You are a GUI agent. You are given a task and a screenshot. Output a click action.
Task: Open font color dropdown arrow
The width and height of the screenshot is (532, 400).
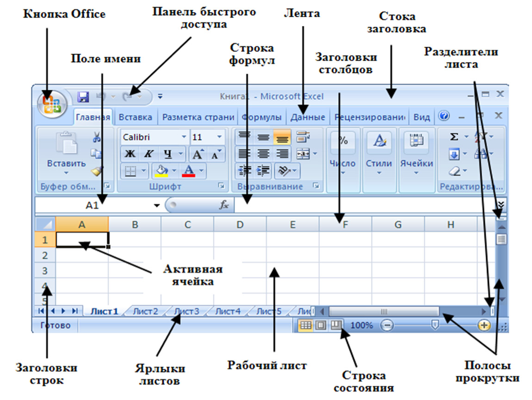(202, 170)
